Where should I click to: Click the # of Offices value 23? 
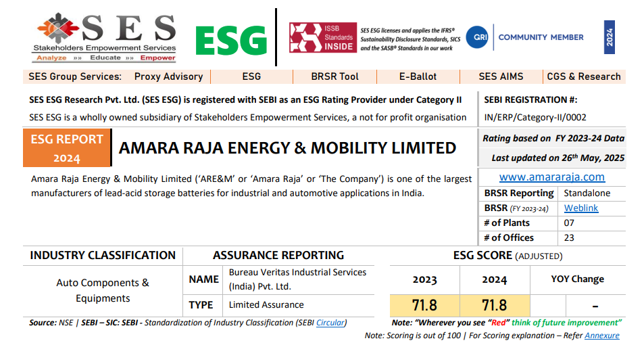(x=569, y=237)
